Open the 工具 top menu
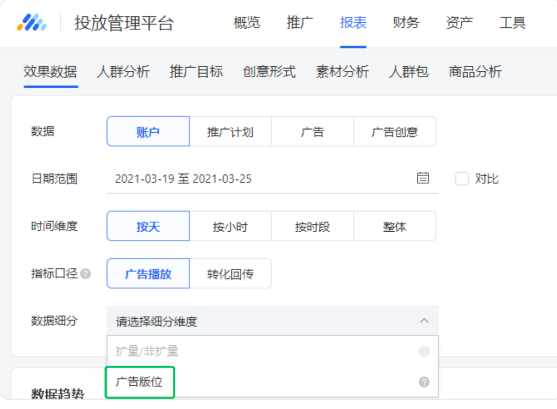 [512, 23]
